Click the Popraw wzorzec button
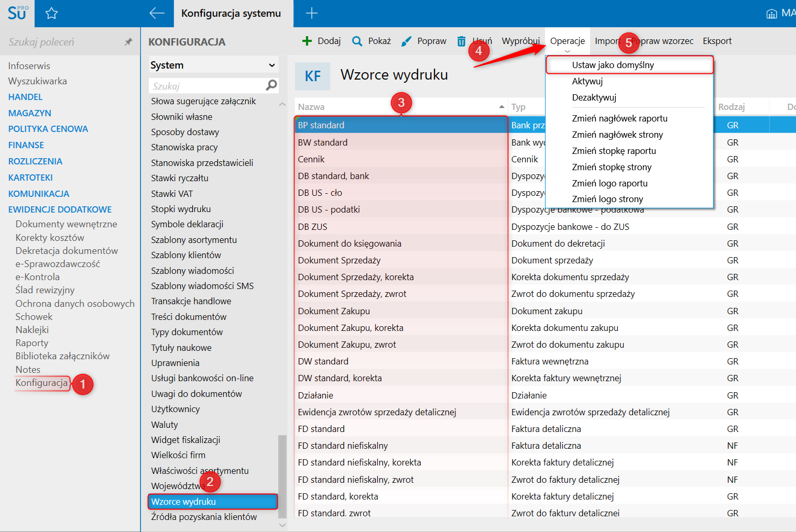Image resolution: width=796 pixels, height=532 pixels. pos(662,41)
